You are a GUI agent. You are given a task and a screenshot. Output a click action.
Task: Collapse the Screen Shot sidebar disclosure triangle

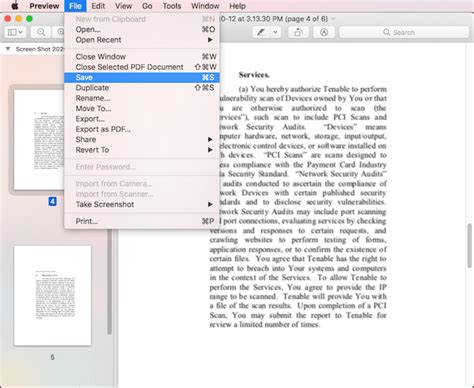coord(8,49)
